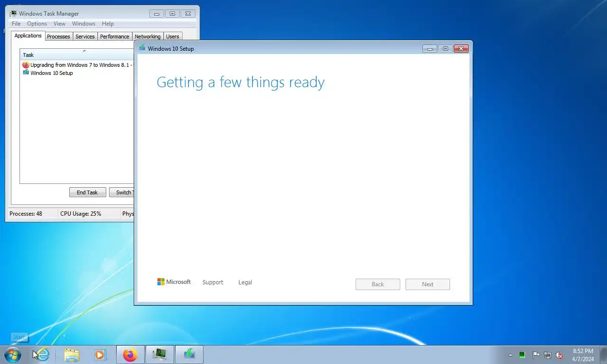Click the green Task Manager tray icon
The height and width of the screenshot is (364, 607).
tap(522, 355)
